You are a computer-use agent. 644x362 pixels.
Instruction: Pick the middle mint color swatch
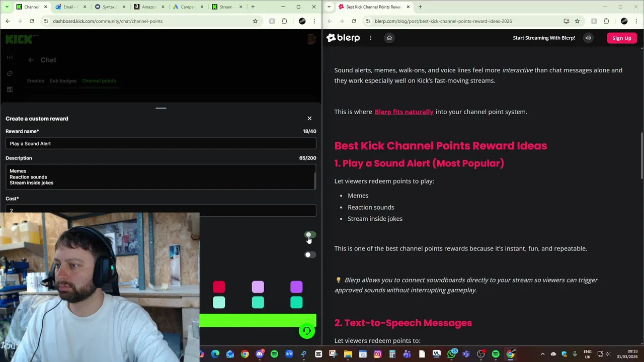coord(258,302)
